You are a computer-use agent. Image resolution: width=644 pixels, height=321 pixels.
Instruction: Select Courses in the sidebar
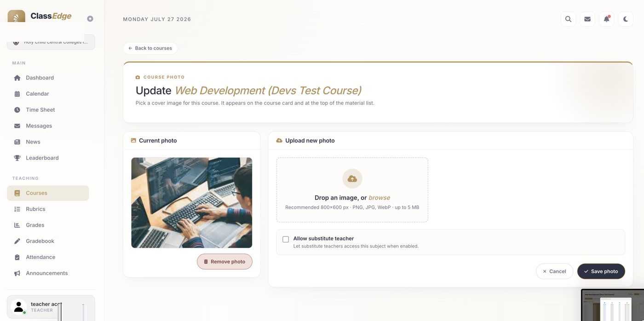pos(48,193)
